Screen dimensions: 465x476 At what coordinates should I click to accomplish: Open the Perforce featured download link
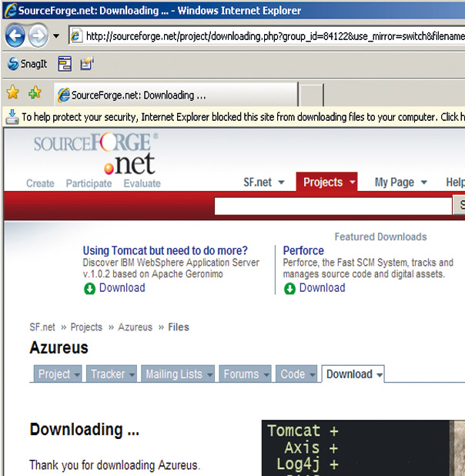pyautogui.click(x=303, y=250)
